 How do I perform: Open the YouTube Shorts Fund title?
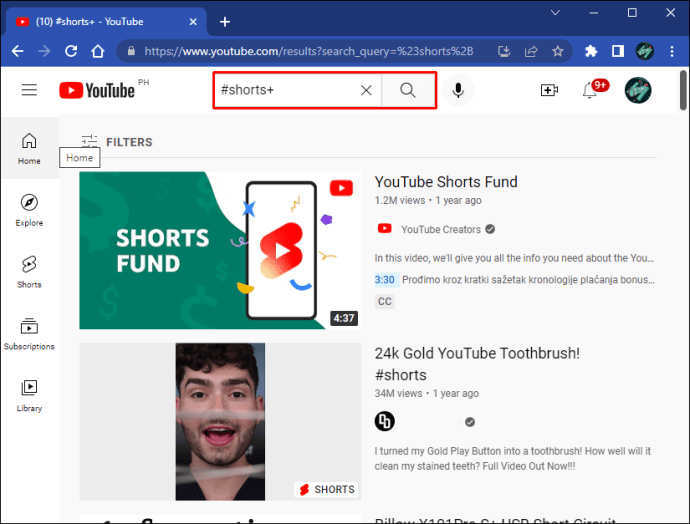[446, 182]
